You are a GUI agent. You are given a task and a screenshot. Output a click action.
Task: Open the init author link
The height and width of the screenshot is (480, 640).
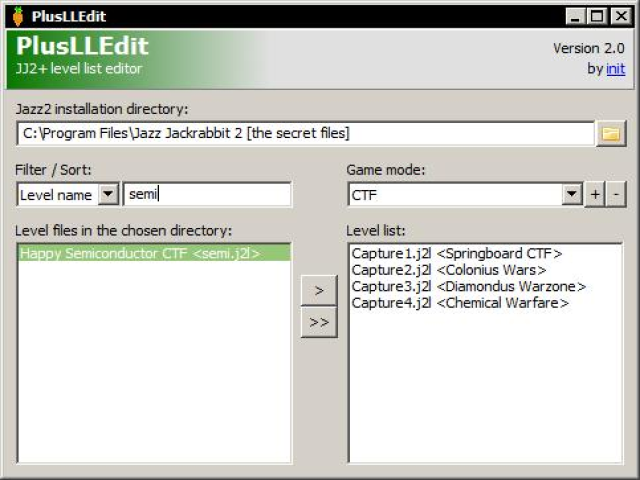point(616,69)
